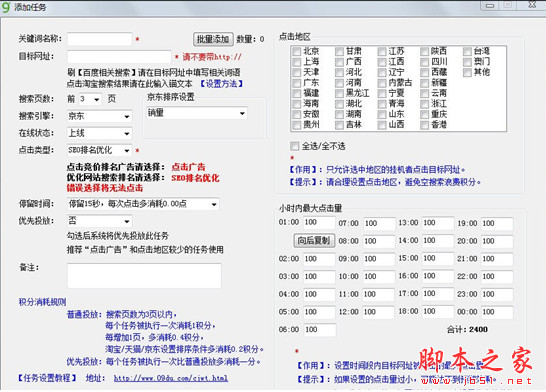
Task: Focus the 目标网址 input field
Action: point(119,56)
